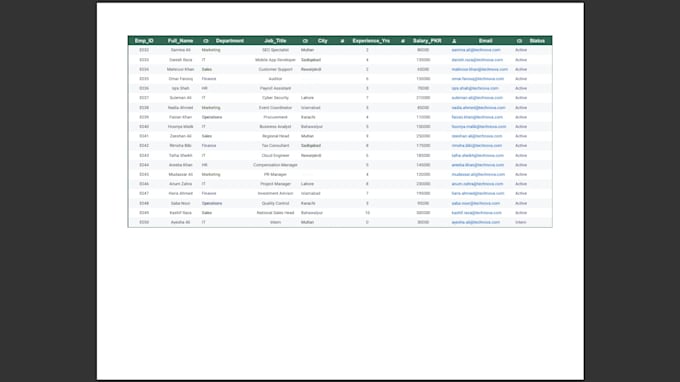Click experience value 10 in Kashif Raza's row
This screenshot has height=382, width=680.
[367, 213]
